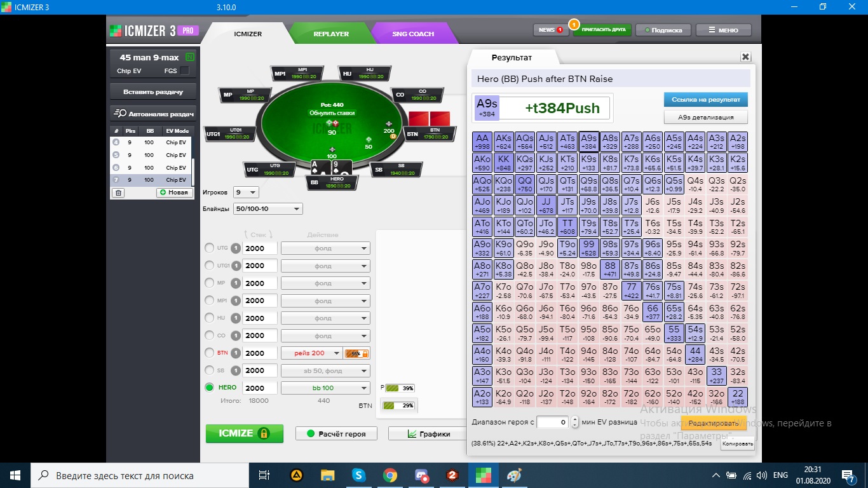The image size is (868, 488).
Task: Click the CO stack badge icon
Action: coord(235,335)
